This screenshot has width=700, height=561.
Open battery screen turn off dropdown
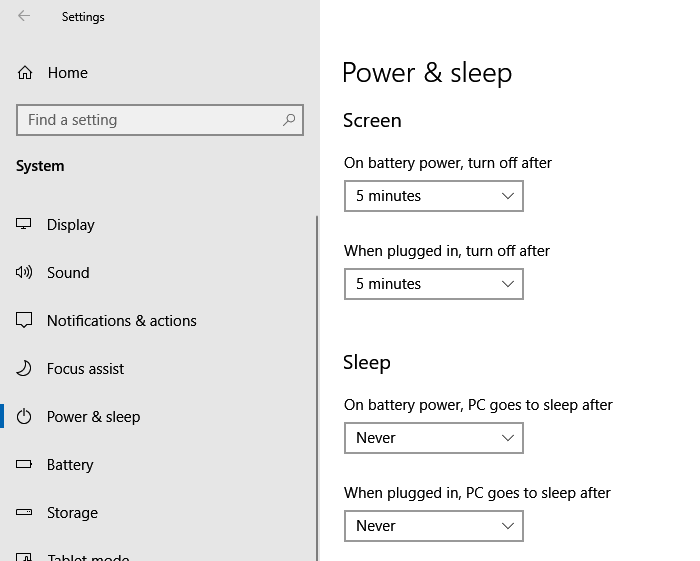pos(433,196)
